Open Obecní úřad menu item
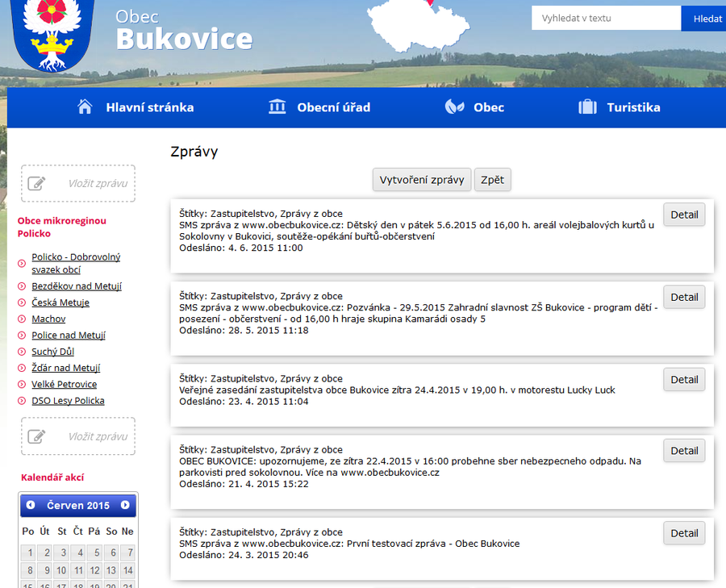This screenshot has width=726, height=588. (x=333, y=107)
